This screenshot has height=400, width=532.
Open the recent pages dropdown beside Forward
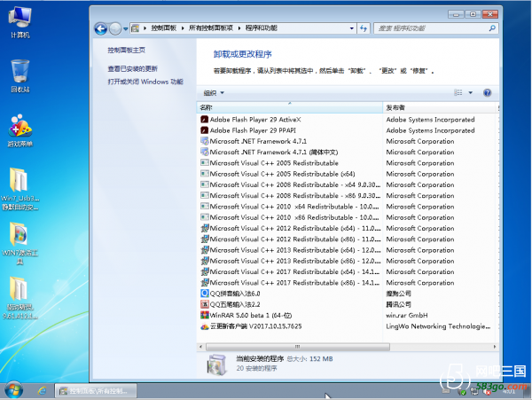coord(126,29)
